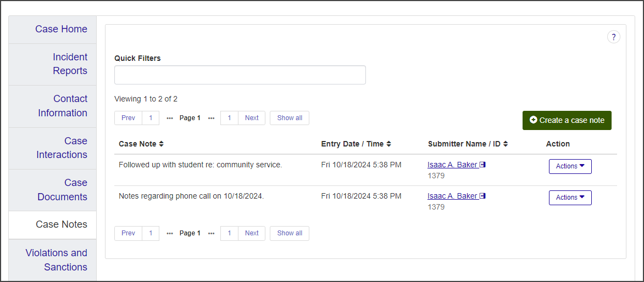Screen dimensions: 644x282
Task: Click the help question mark icon
Action: 613,37
